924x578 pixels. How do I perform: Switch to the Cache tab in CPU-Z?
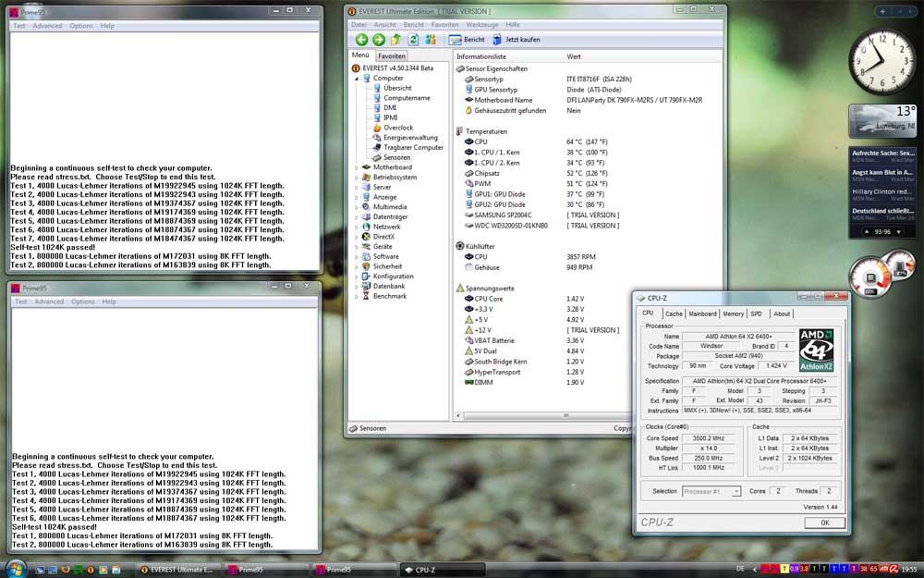(x=674, y=314)
